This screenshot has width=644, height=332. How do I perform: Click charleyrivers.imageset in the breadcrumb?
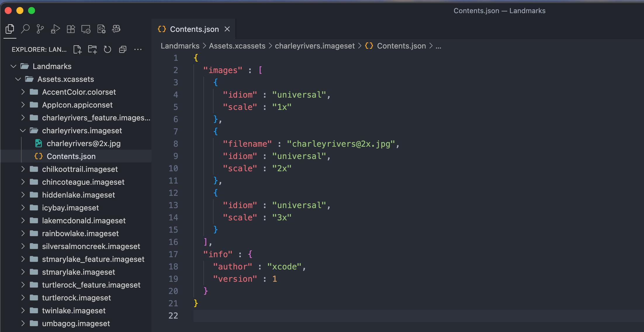coord(314,46)
